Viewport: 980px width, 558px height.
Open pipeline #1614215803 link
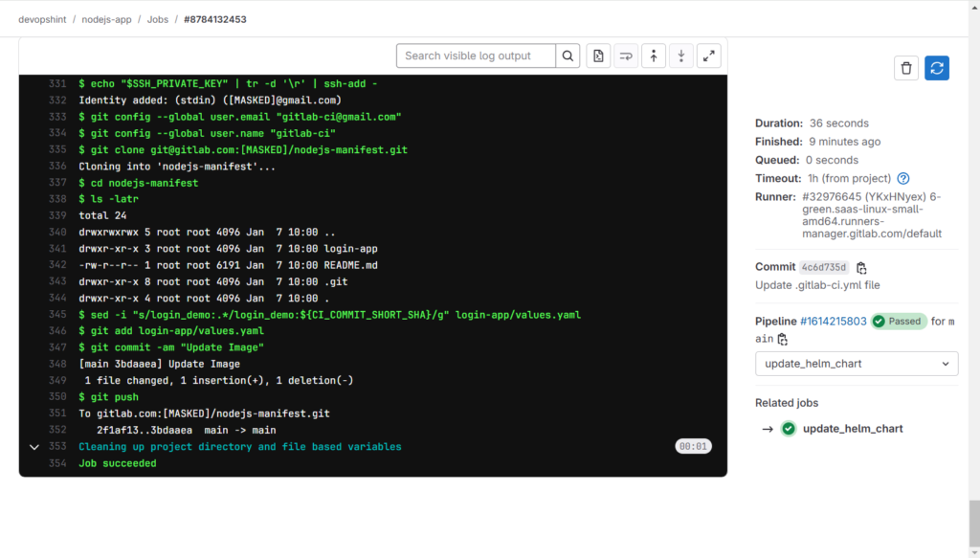[x=834, y=322]
